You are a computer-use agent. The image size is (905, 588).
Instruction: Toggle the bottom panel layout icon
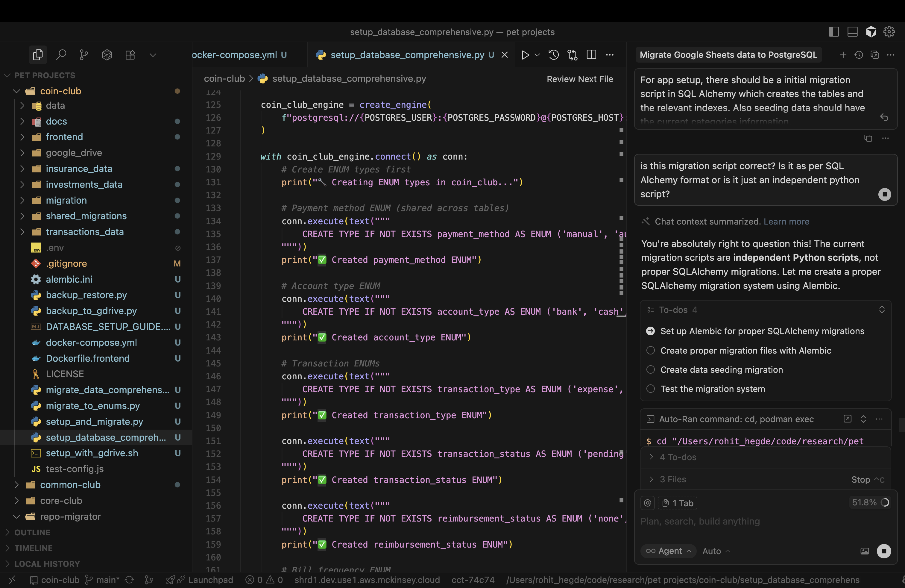[x=852, y=32]
